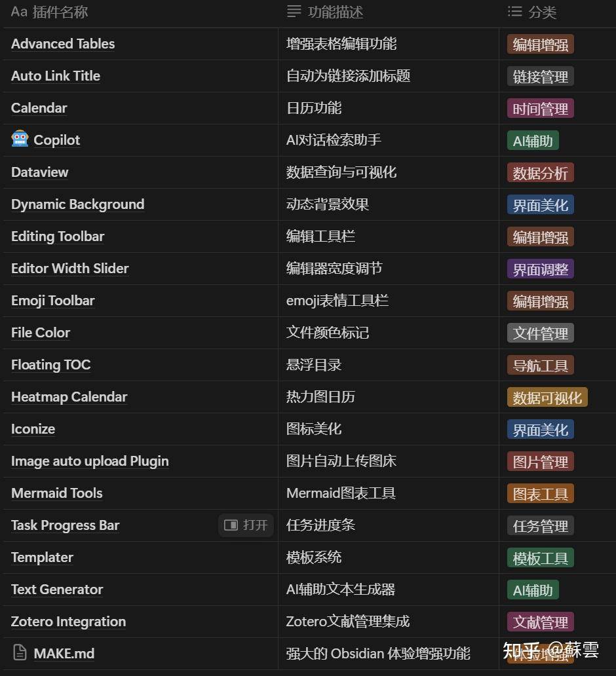Select the 编辑器宽度调节 description cell
616x676 pixels.
click(388, 269)
